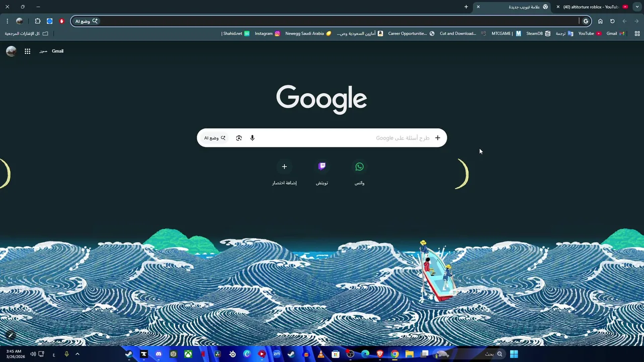Open the ترجمة translate bookmark

(565, 34)
